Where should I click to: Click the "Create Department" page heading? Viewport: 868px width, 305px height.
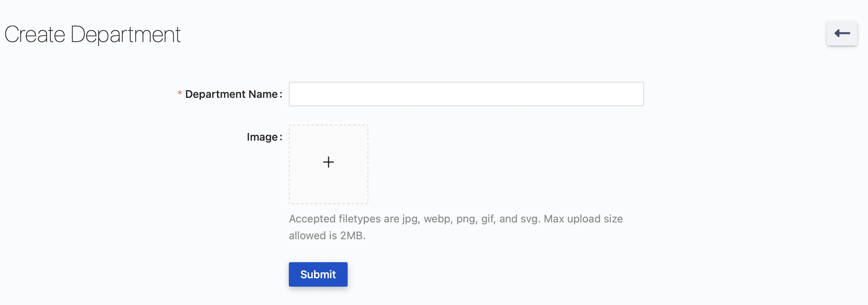[x=92, y=34]
